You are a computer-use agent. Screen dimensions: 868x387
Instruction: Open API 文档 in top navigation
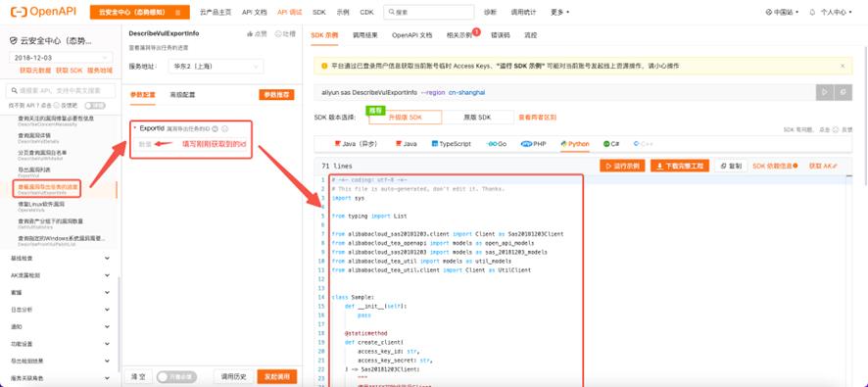254,12
